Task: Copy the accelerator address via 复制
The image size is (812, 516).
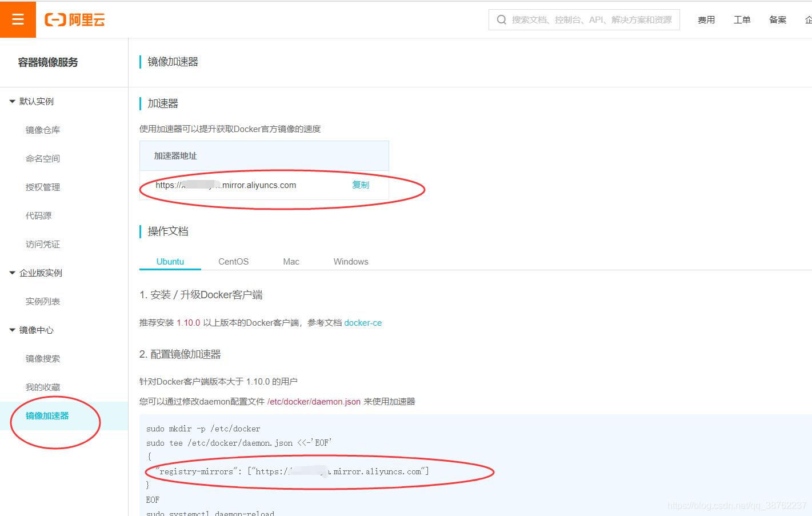Action: pos(361,185)
